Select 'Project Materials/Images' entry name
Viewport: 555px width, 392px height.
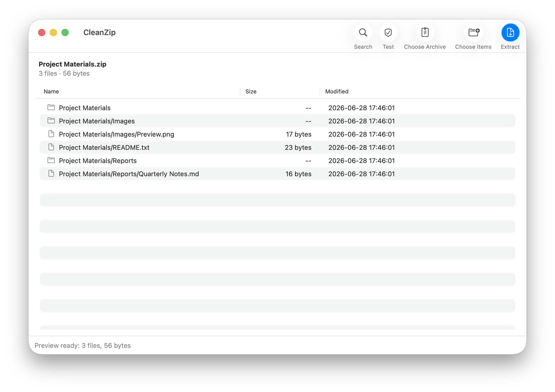(97, 121)
